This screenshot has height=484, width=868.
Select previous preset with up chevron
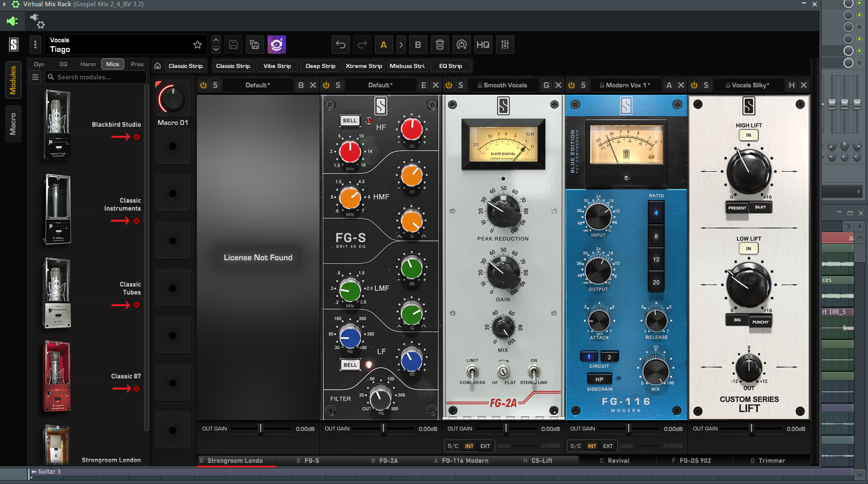click(x=216, y=40)
